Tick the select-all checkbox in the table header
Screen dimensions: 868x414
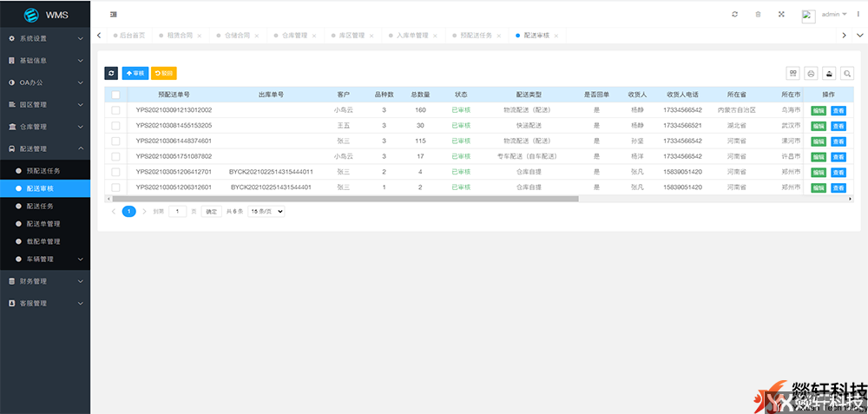[x=115, y=95]
